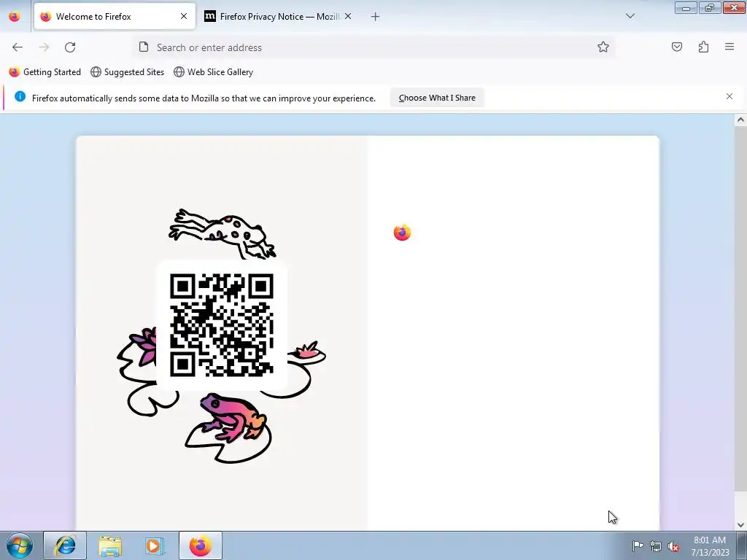
Task: Click the page scrollbar up arrow
Action: coord(740,120)
